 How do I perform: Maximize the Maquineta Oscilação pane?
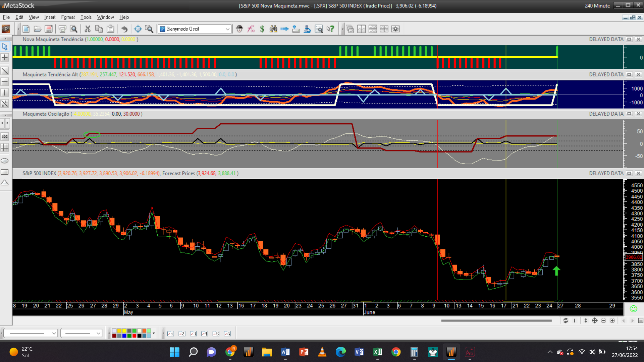click(x=629, y=114)
